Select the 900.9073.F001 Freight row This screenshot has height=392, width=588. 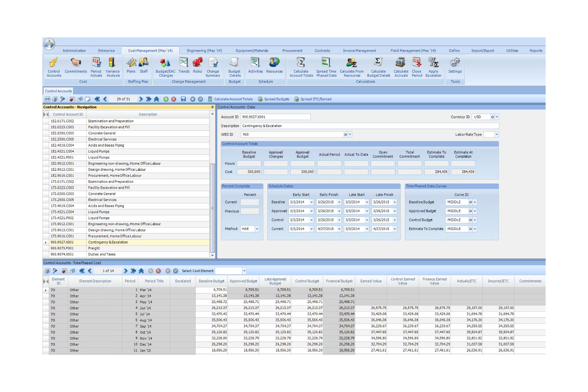pyautogui.click(x=126, y=249)
